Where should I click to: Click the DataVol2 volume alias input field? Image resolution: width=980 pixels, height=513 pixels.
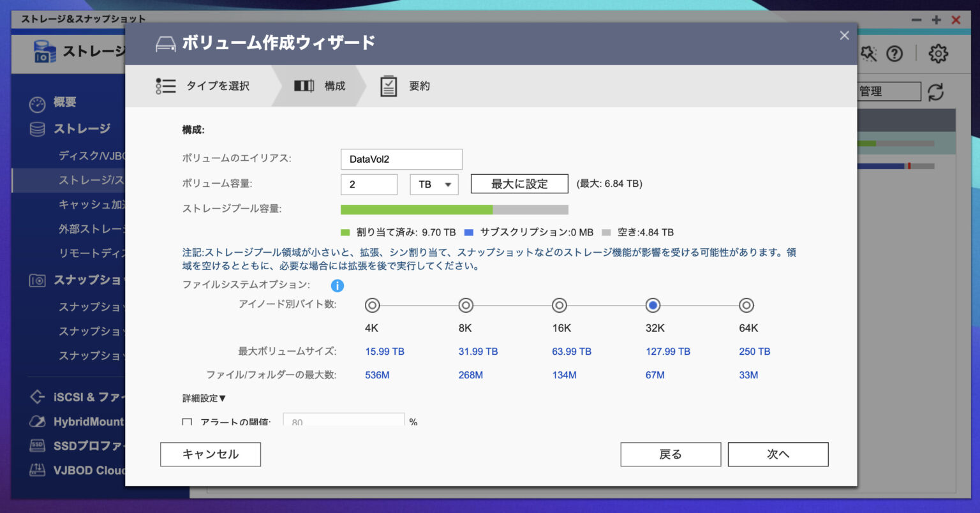click(x=401, y=159)
